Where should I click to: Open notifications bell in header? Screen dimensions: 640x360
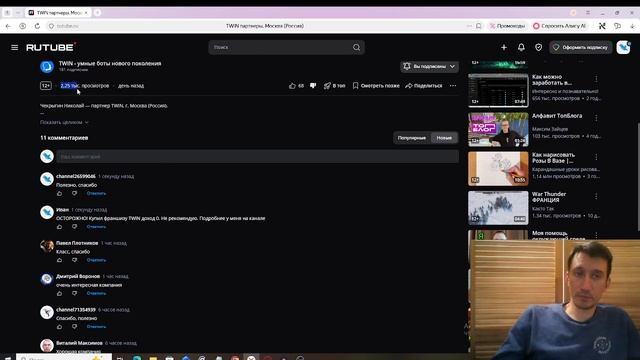[x=521, y=47]
